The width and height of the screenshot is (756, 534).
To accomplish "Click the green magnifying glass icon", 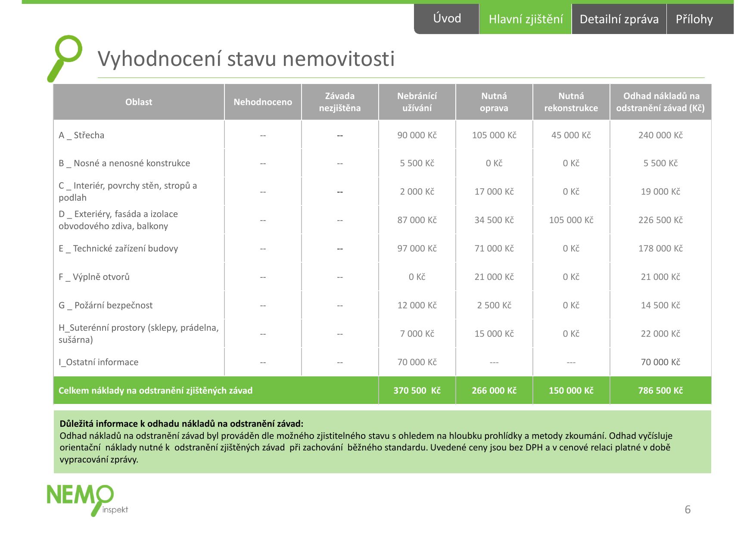I will coord(65,58).
